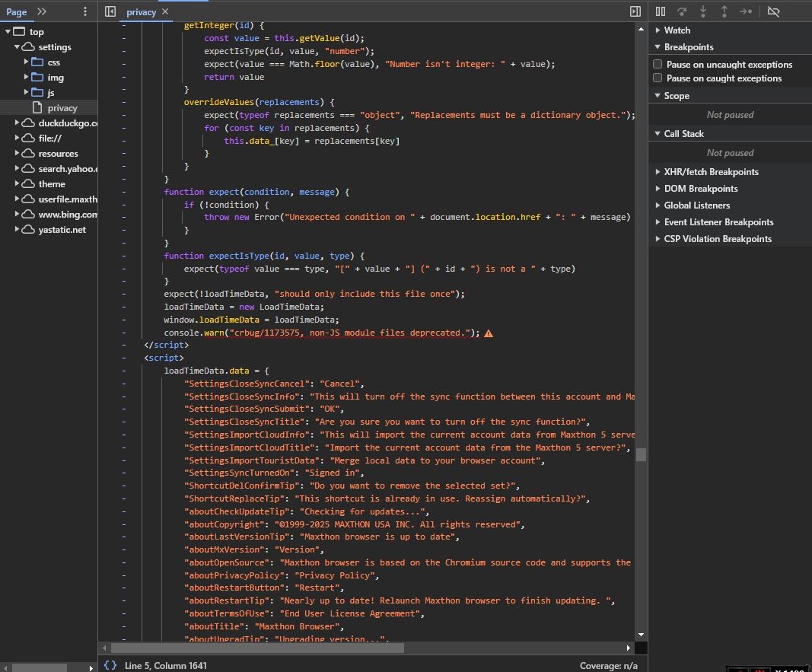Expand the js folder arrow
The width and height of the screenshot is (812, 672).
(x=26, y=92)
